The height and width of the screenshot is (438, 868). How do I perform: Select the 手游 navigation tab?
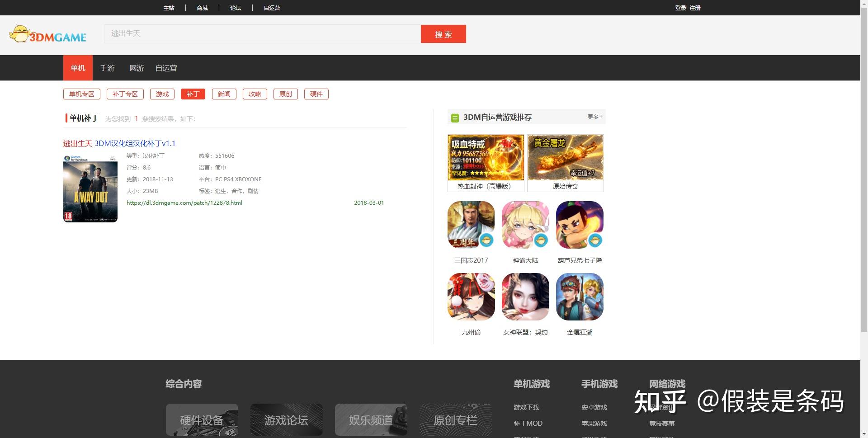coord(107,68)
